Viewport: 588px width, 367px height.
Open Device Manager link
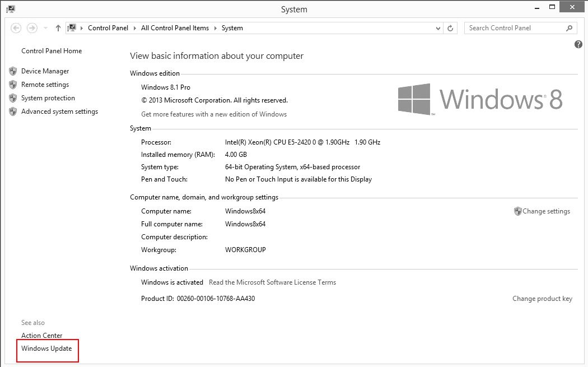45,71
